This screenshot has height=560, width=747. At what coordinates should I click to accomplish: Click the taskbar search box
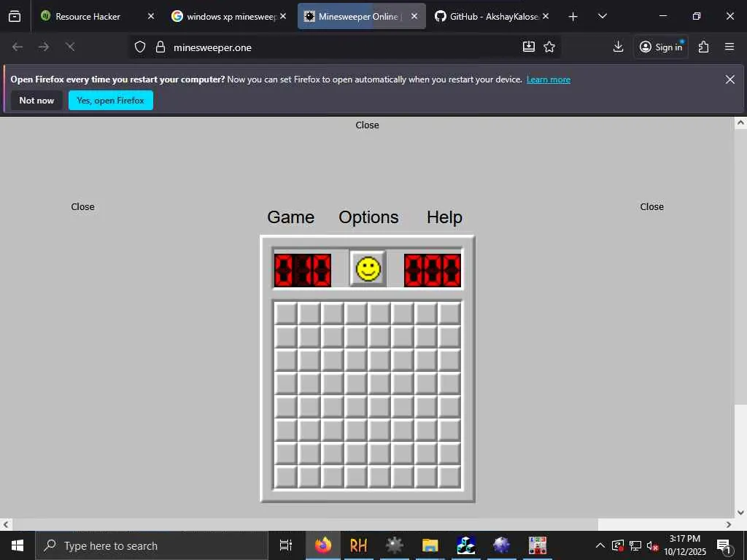tap(152, 545)
